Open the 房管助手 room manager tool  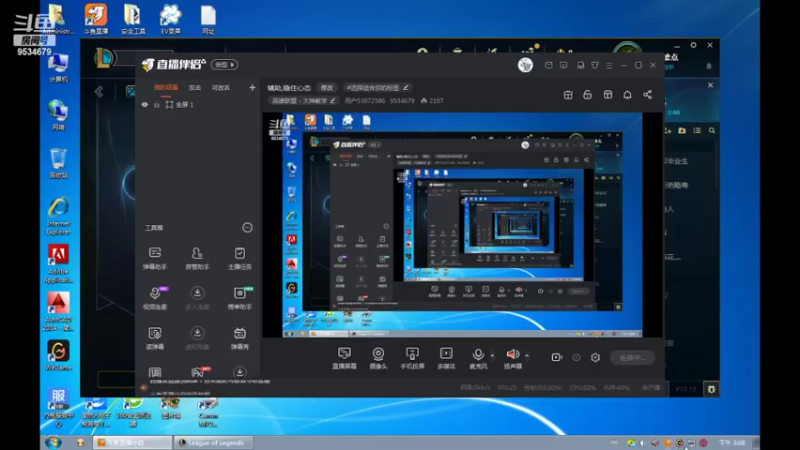[197, 258]
